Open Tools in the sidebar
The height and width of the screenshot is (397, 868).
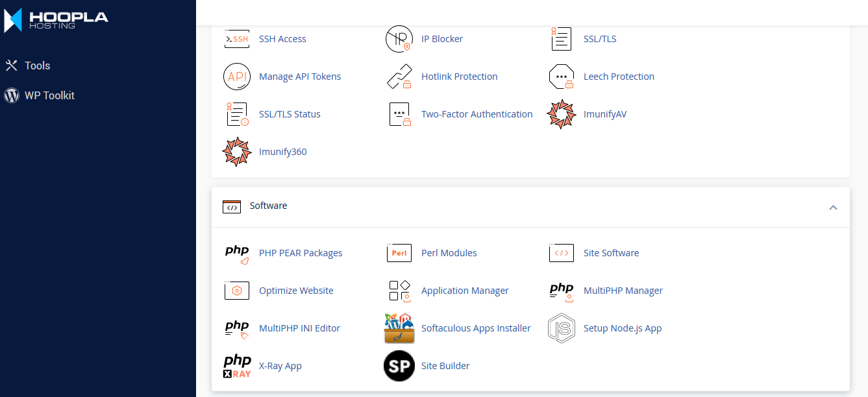(x=37, y=66)
